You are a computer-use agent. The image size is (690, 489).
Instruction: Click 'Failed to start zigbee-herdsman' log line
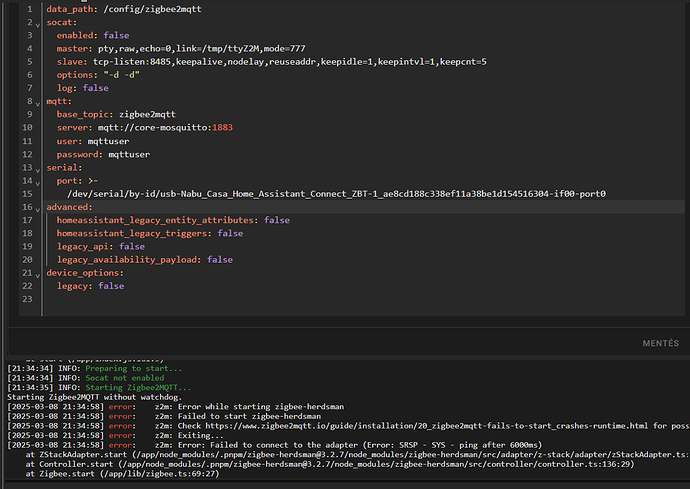click(164, 416)
